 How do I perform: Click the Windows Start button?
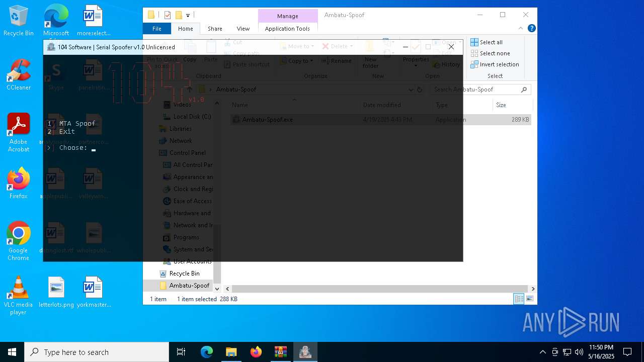click(12, 352)
